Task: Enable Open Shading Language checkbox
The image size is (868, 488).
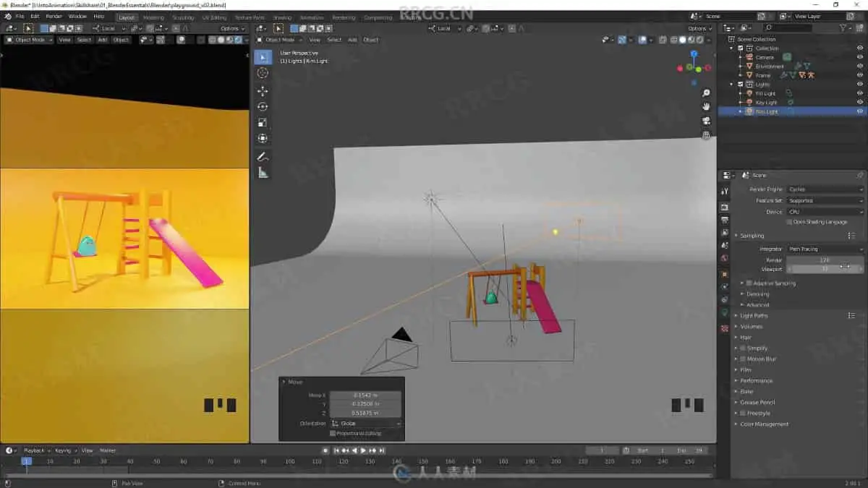Action: tap(789, 222)
